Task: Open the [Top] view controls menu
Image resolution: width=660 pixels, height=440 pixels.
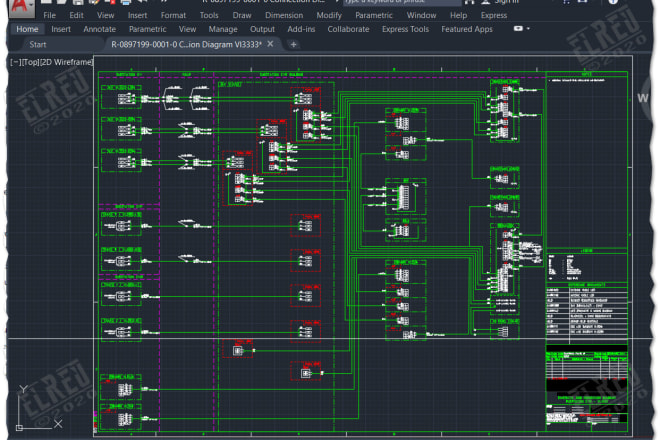Action: (x=30, y=62)
